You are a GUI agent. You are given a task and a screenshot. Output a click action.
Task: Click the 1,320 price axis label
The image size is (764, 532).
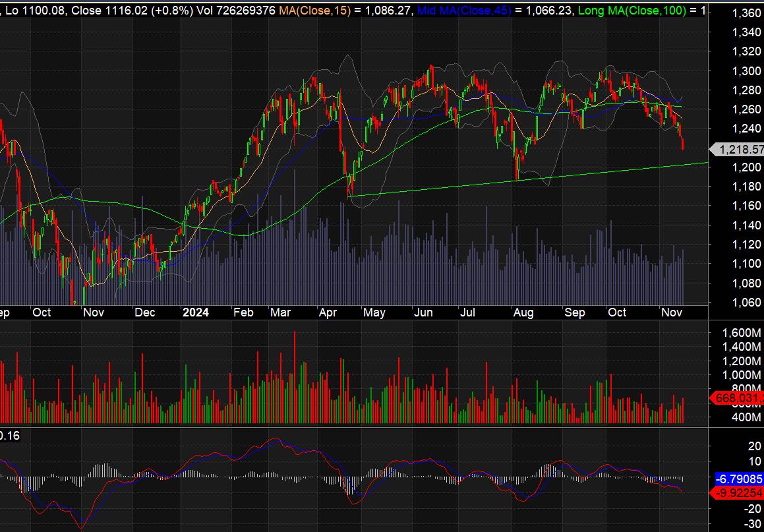[746, 51]
